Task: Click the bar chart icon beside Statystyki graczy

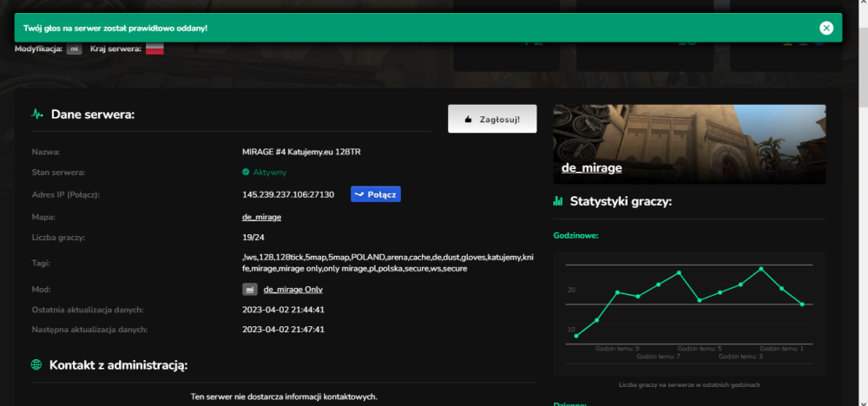Action: pyautogui.click(x=558, y=200)
